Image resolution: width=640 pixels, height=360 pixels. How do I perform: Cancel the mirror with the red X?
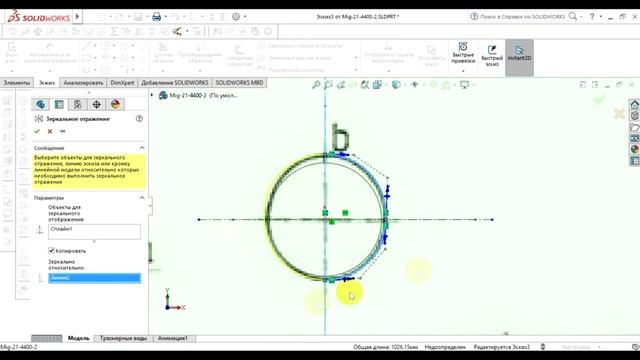tap(50, 131)
